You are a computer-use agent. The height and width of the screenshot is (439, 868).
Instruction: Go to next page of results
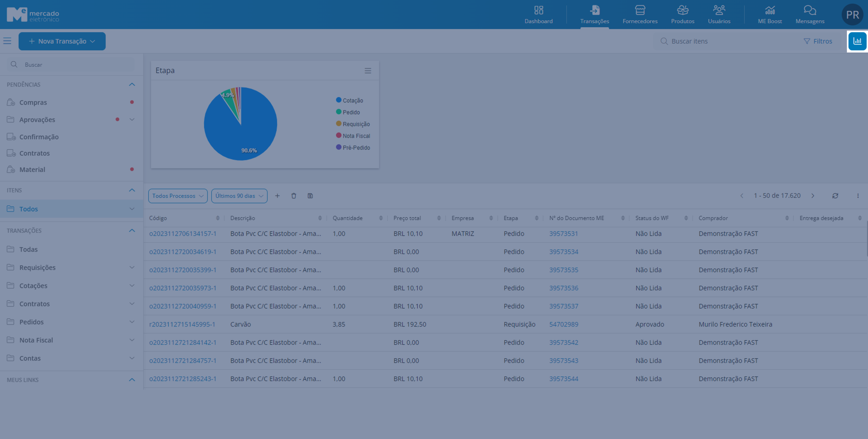tap(812, 196)
